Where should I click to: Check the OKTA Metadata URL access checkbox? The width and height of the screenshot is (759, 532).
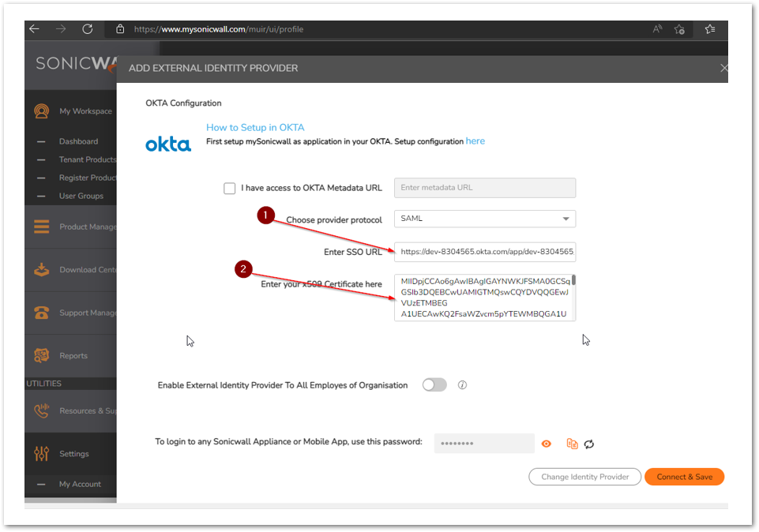[x=229, y=188]
